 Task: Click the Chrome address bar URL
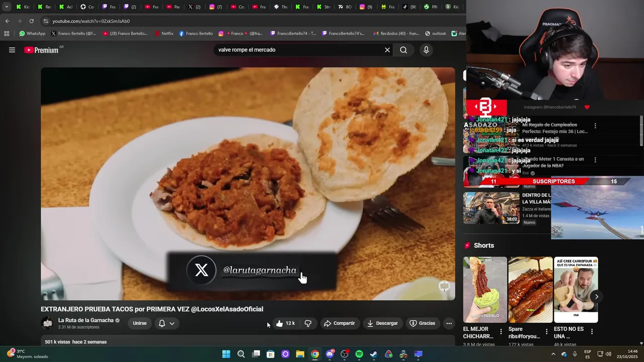(x=91, y=21)
